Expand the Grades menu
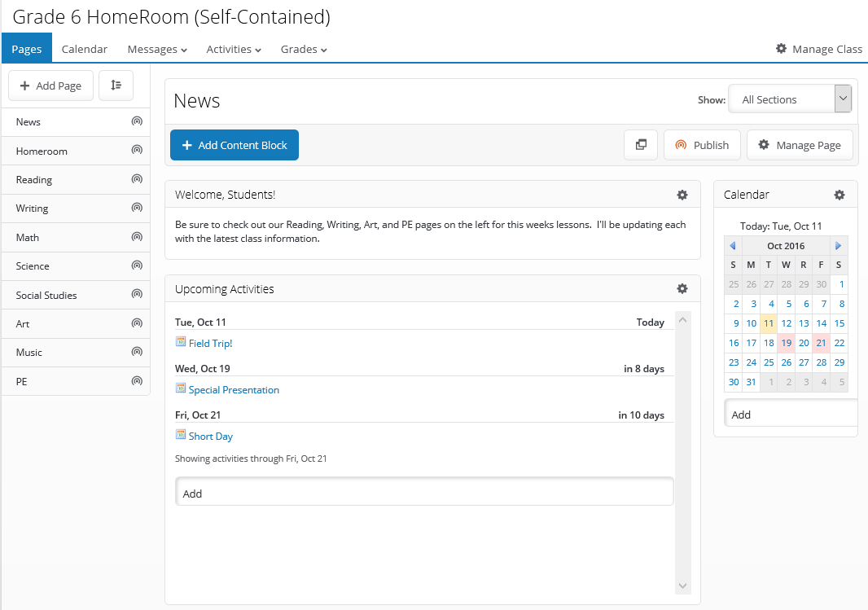868x610 pixels. click(304, 50)
